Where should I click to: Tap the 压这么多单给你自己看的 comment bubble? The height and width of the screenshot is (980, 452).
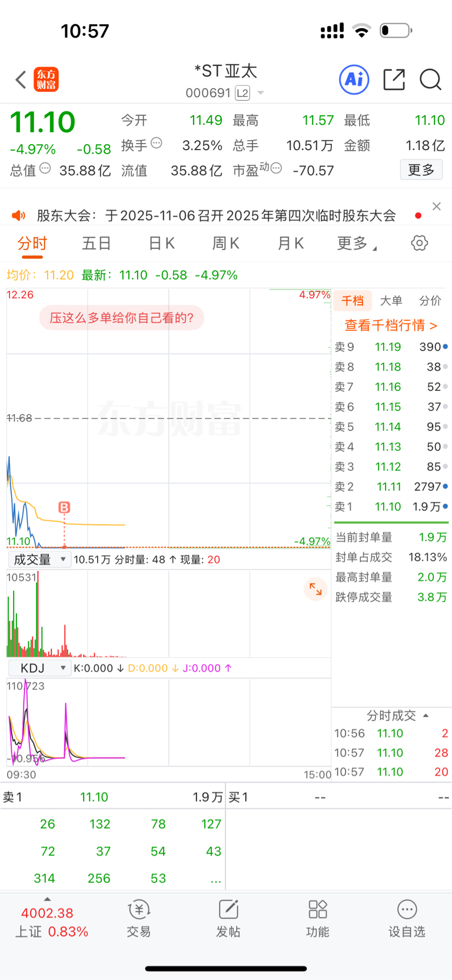pyautogui.click(x=122, y=318)
